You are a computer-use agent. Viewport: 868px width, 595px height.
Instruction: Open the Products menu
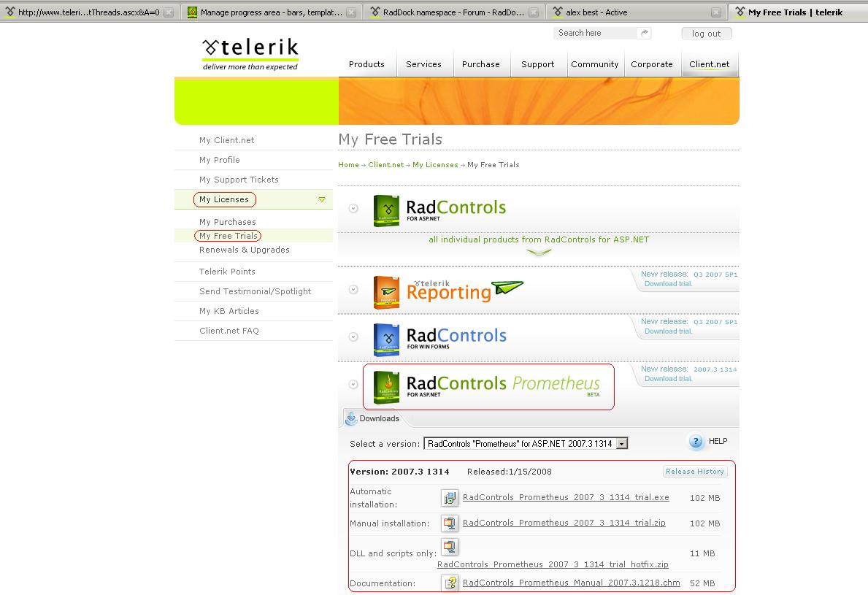[366, 64]
